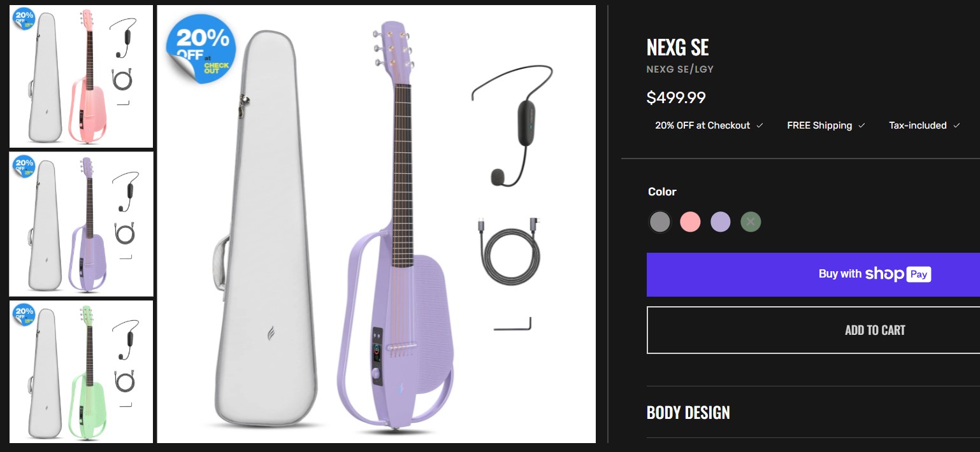Select the unavailable green color swatch
This screenshot has height=452, width=980.
pos(751,222)
